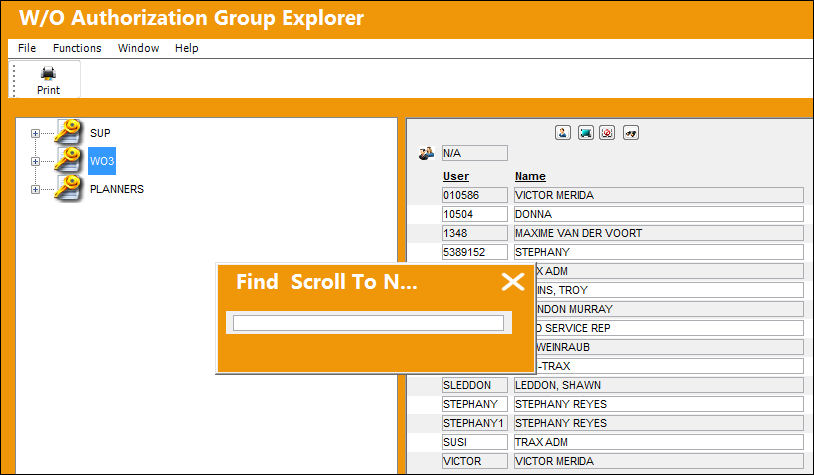
Task: Select user cell STEPHANY1
Action: click(474, 423)
